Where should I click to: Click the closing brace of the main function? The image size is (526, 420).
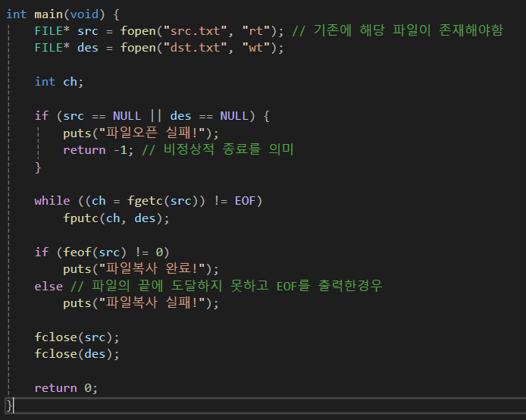coord(9,406)
